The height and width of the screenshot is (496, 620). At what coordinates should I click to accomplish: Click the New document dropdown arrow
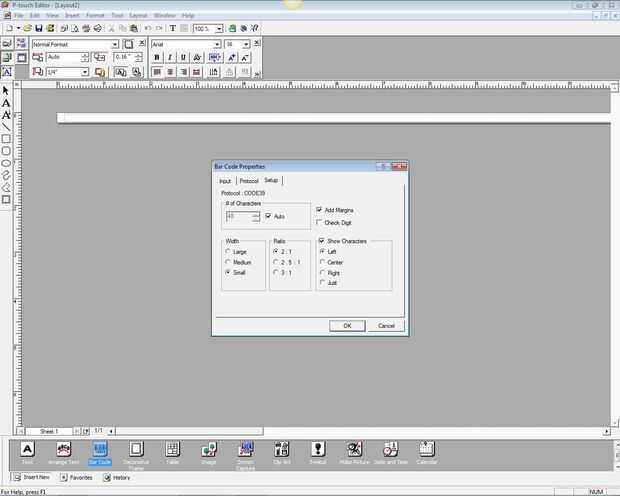18,28
